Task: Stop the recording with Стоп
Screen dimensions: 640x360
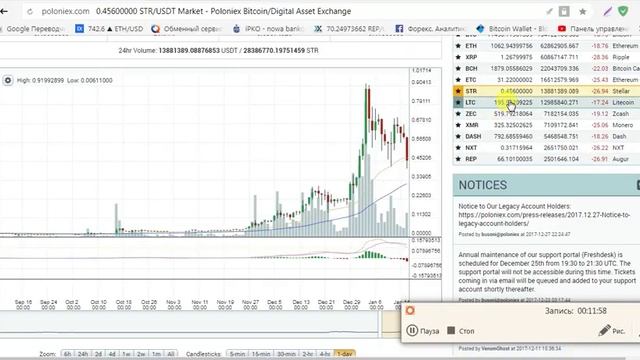Action: [461, 331]
